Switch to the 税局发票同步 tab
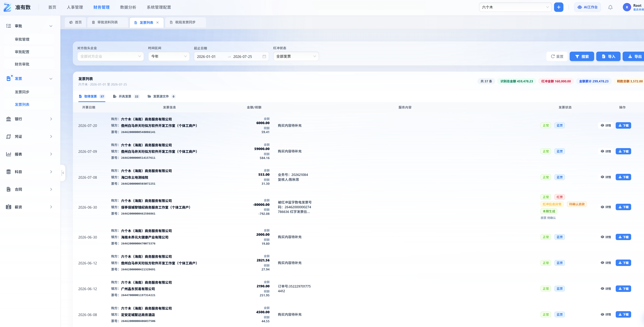The height and width of the screenshot is (327, 644). tap(185, 22)
